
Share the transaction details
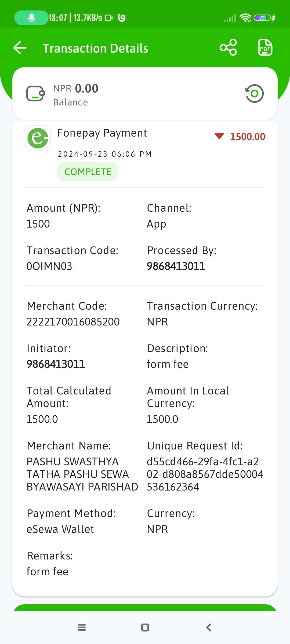point(228,47)
